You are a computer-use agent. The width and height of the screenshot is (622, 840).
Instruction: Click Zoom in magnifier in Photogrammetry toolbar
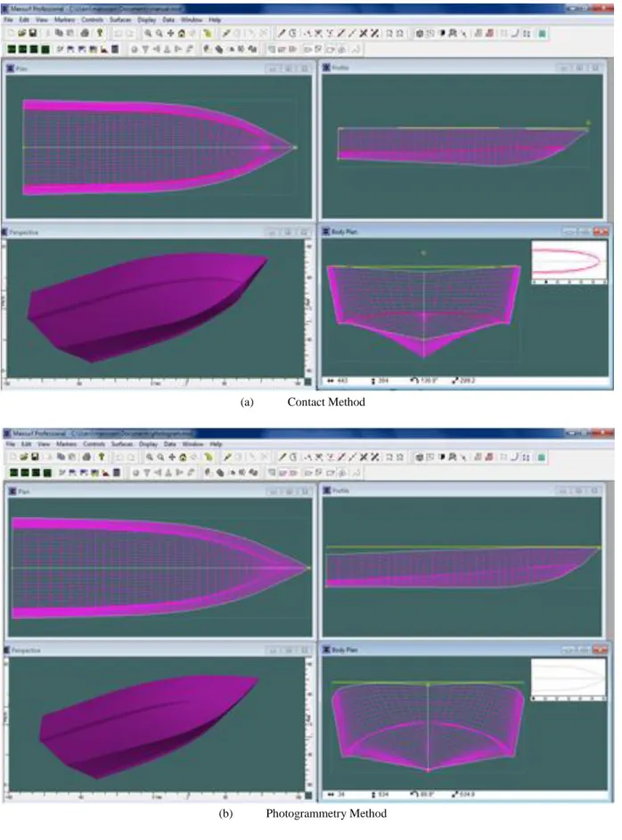[x=150, y=457]
